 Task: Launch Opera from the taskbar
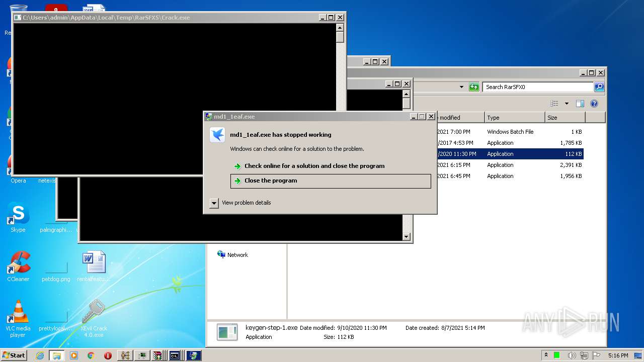pyautogui.click(x=108, y=355)
